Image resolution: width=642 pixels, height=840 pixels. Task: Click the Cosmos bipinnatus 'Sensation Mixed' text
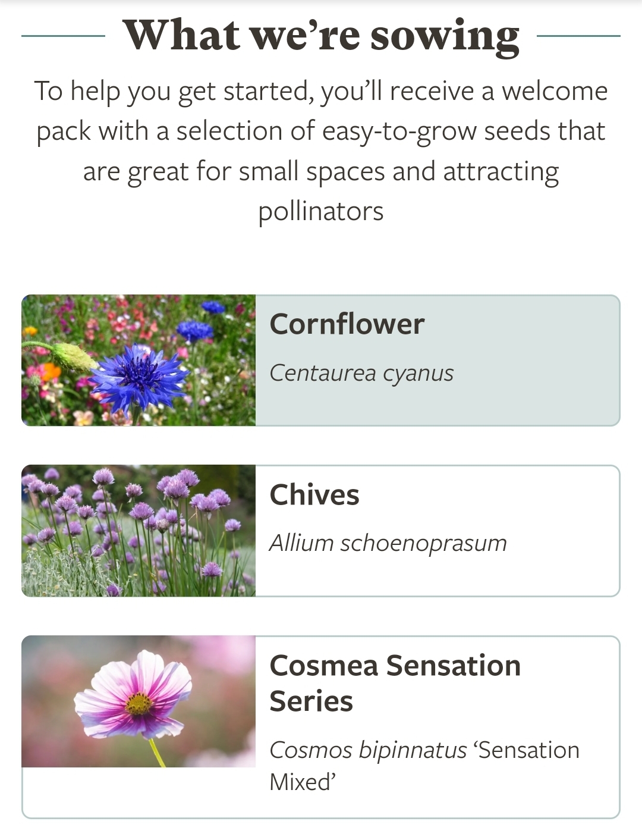[424, 766]
